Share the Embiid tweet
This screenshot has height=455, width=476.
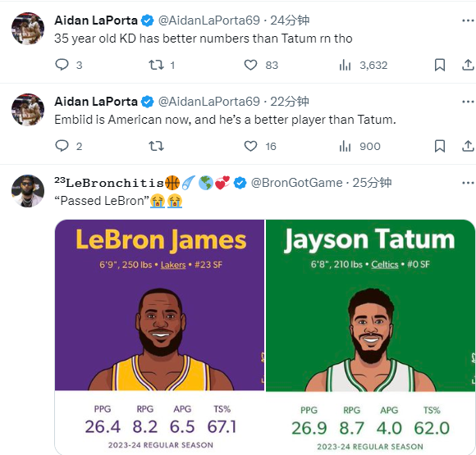point(468,146)
